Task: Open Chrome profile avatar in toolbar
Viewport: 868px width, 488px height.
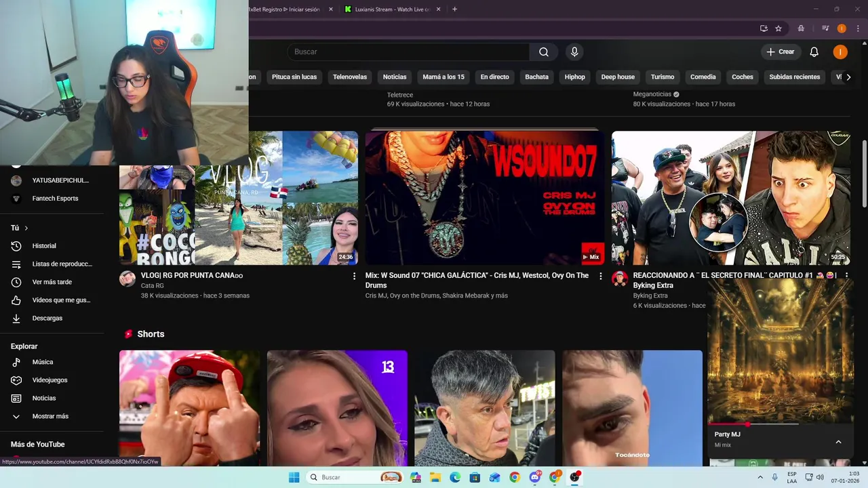Action: click(842, 28)
